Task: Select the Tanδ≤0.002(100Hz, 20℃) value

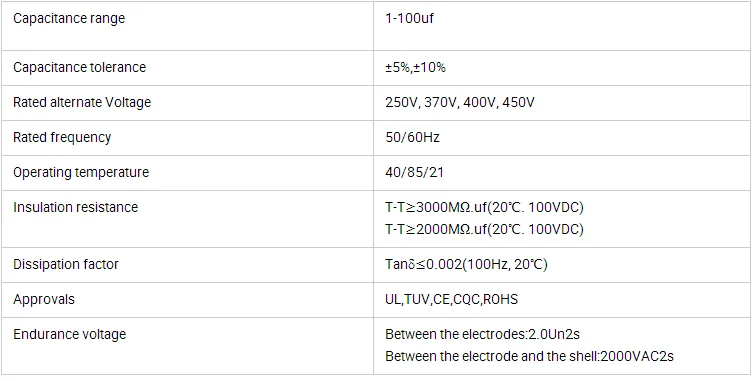Action: click(466, 265)
